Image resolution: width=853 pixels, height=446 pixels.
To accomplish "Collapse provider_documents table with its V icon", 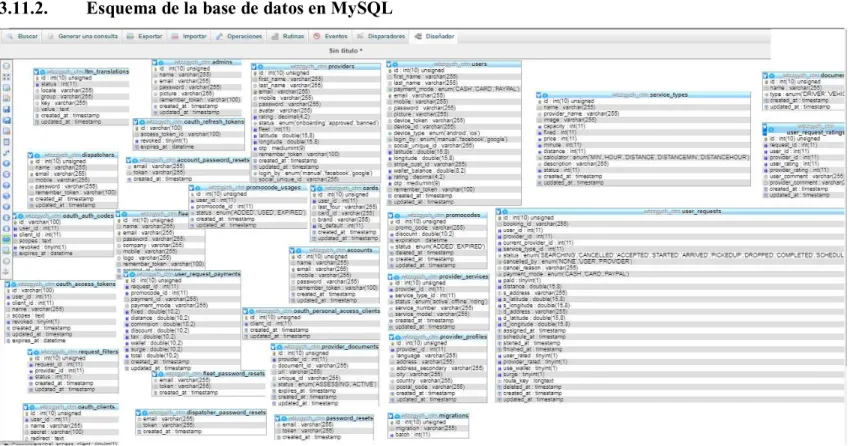I will coord(274,346).
